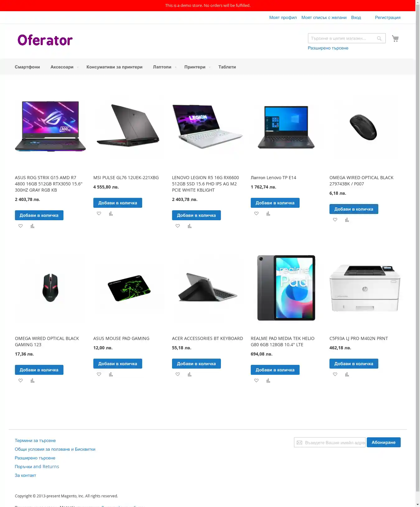This screenshot has height=507, width=420.
Task: Compare the ACER BT KEYBOARD accessory
Action: [189, 374]
